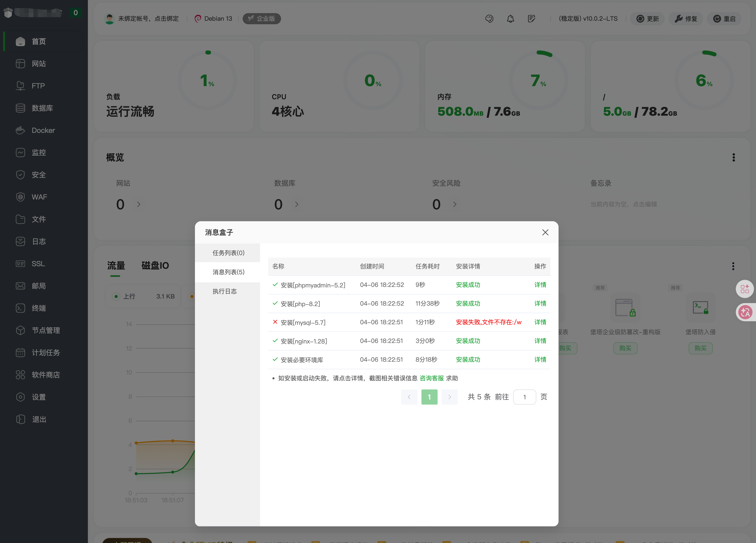Click the 咨询客服 link
This screenshot has width=756, height=543.
click(x=431, y=378)
